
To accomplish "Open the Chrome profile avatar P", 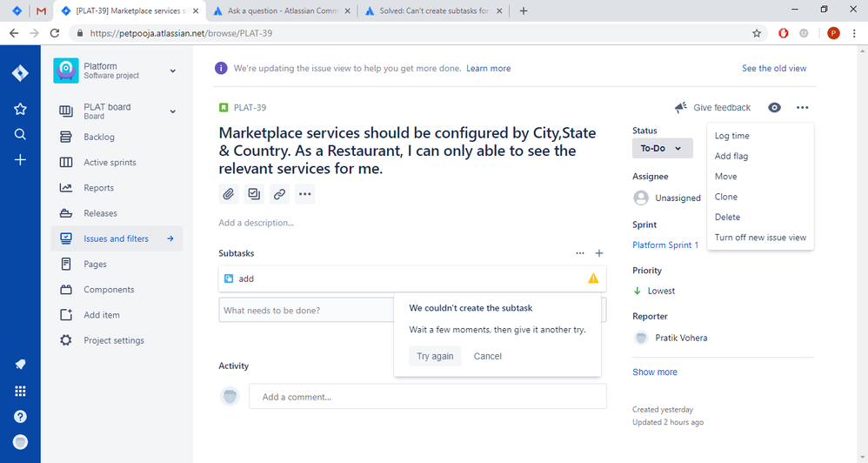I will (833, 33).
